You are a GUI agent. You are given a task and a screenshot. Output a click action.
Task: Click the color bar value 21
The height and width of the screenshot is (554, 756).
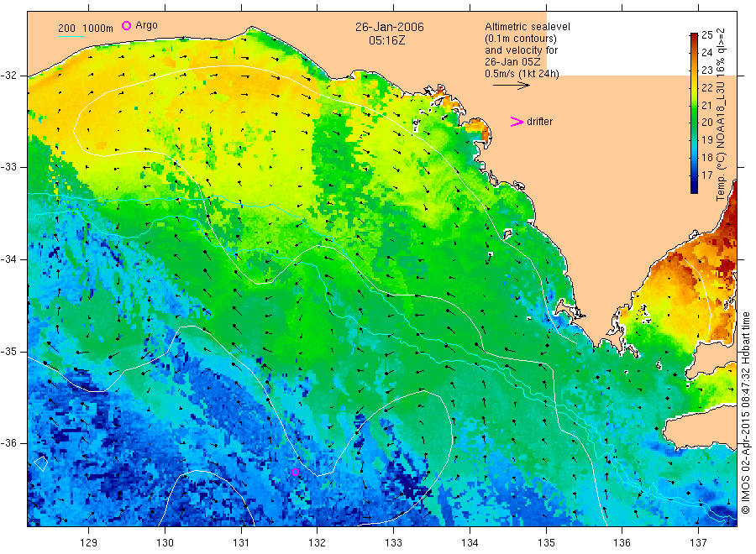[x=706, y=105]
